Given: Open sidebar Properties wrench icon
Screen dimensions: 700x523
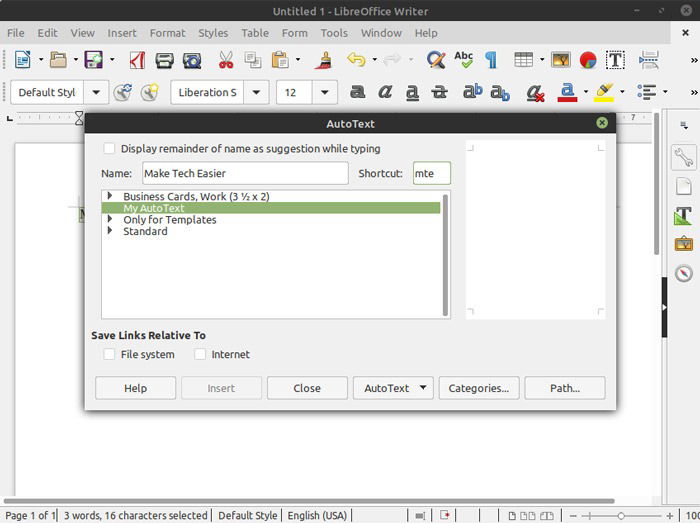Looking at the screenshot, I should 683,157.
